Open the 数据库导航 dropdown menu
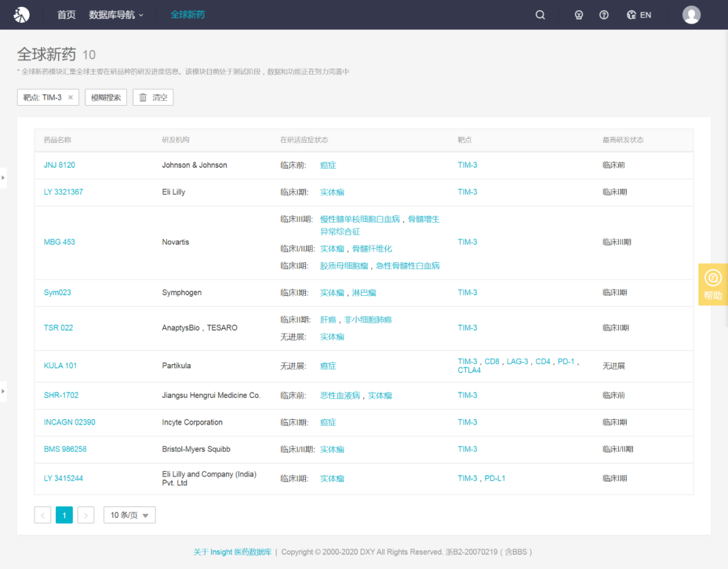Viewport: 728px width, 569px height. 116,15
